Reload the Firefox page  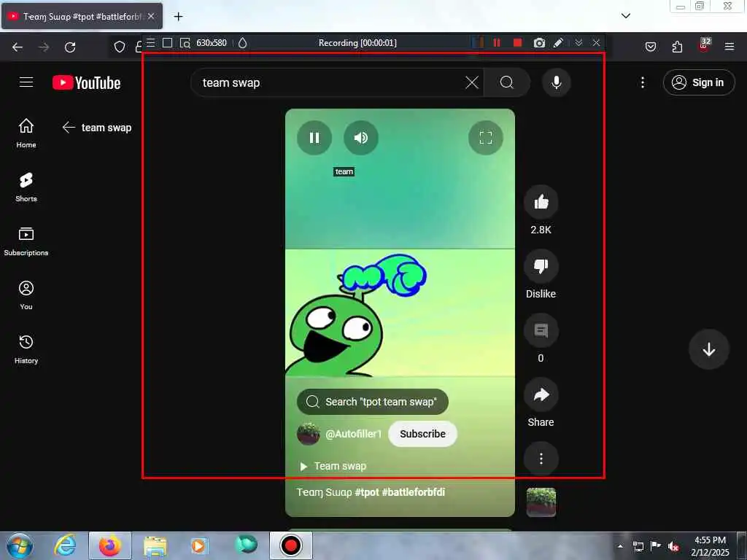pyautogui.click(x=70, y=47)
